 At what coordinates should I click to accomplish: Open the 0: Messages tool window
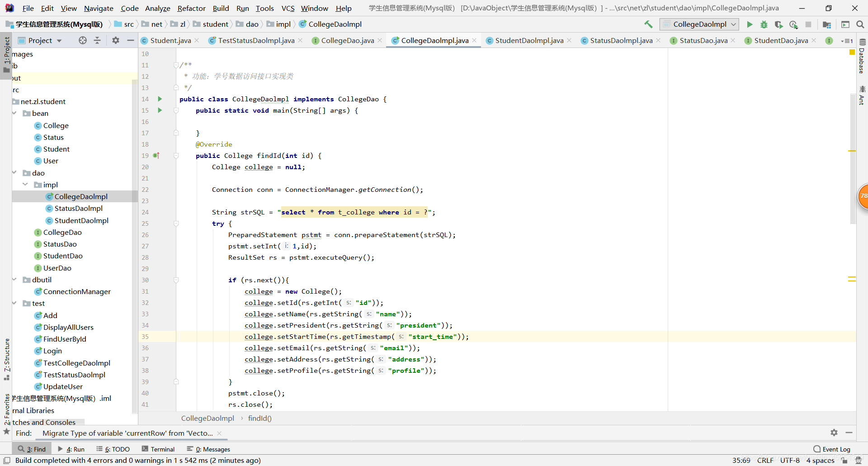[x=208, y=449]
